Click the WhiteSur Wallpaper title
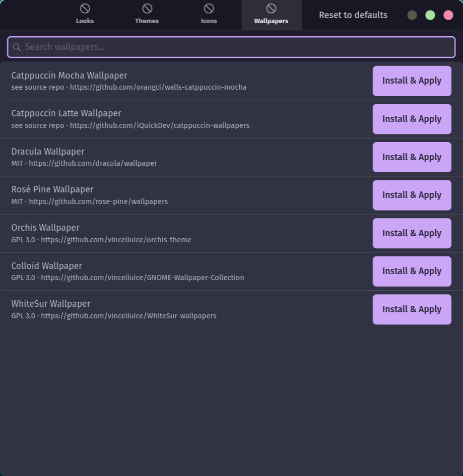The image size is (463, 476). coord(51,304)
